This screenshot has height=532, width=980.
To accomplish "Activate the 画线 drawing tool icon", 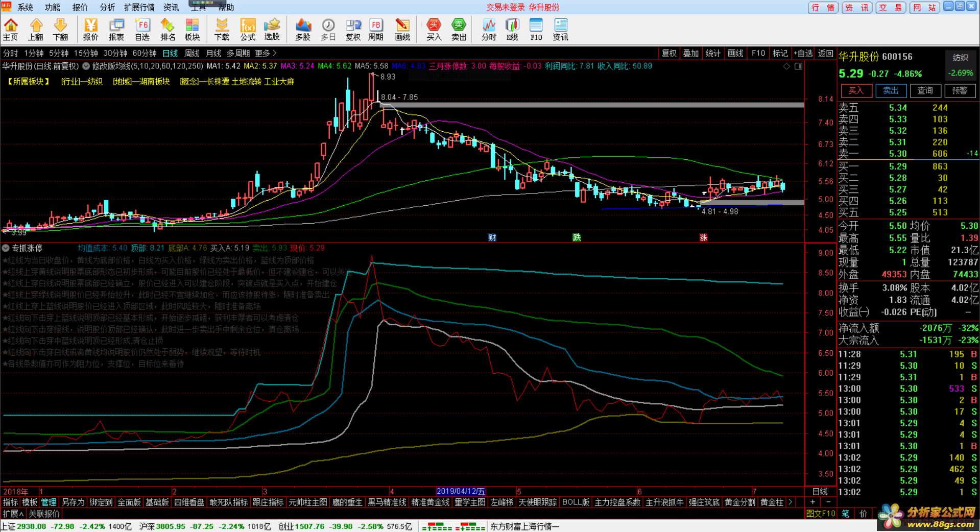I will point(402,30).
